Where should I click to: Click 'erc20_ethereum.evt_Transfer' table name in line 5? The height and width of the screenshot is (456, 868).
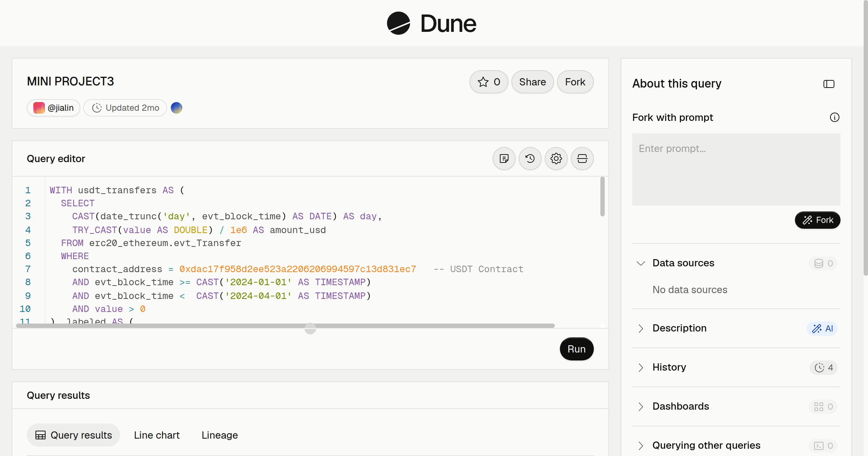click(165, 243)
